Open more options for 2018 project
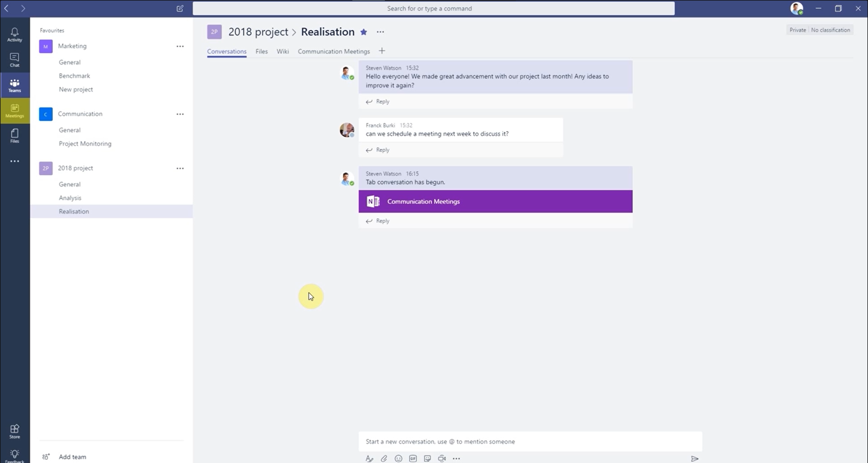Screen dimensions: 868x463 (180, 168)
